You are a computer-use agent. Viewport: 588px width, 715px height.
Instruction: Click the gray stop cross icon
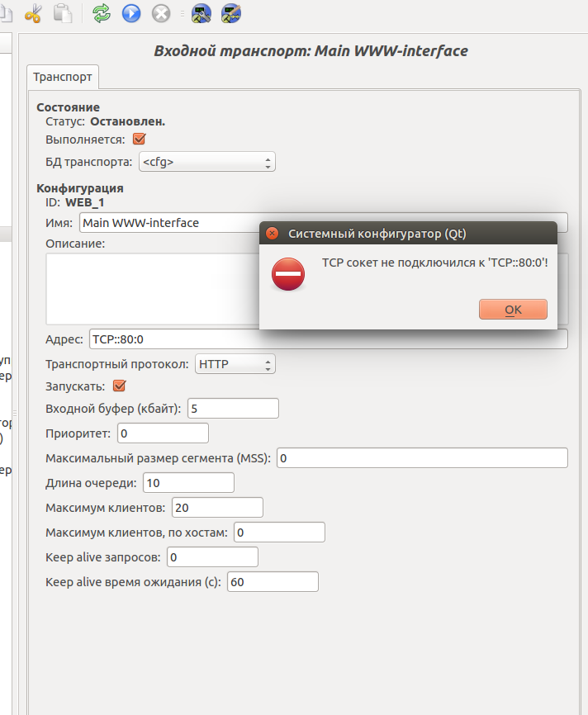coord(161,13)
